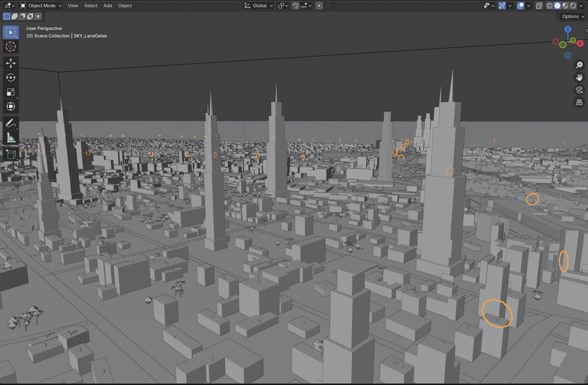Click the 'User Perspective' text
Image resolution: width=588 pixels, height=385 pixels.
tap(44, 28)
